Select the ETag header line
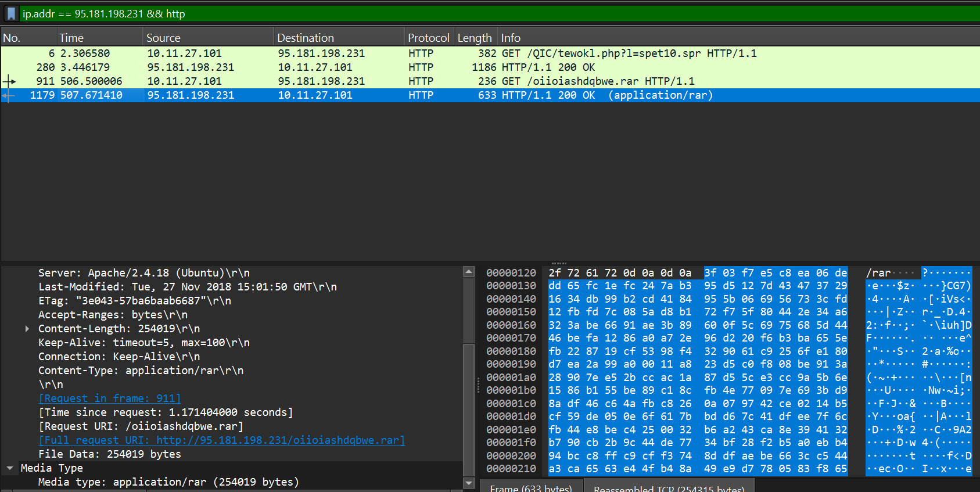 (x=135, y=301)
